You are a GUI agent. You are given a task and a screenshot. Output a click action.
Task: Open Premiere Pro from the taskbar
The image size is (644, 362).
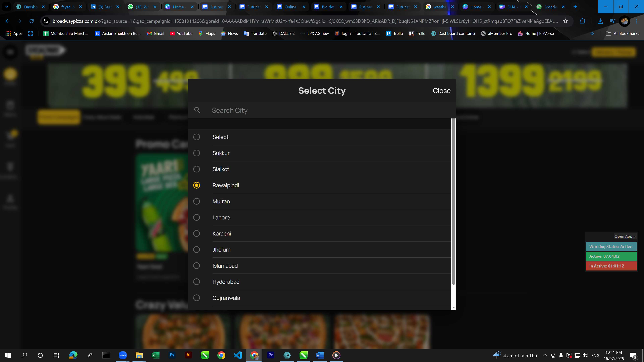click(271, 355)
